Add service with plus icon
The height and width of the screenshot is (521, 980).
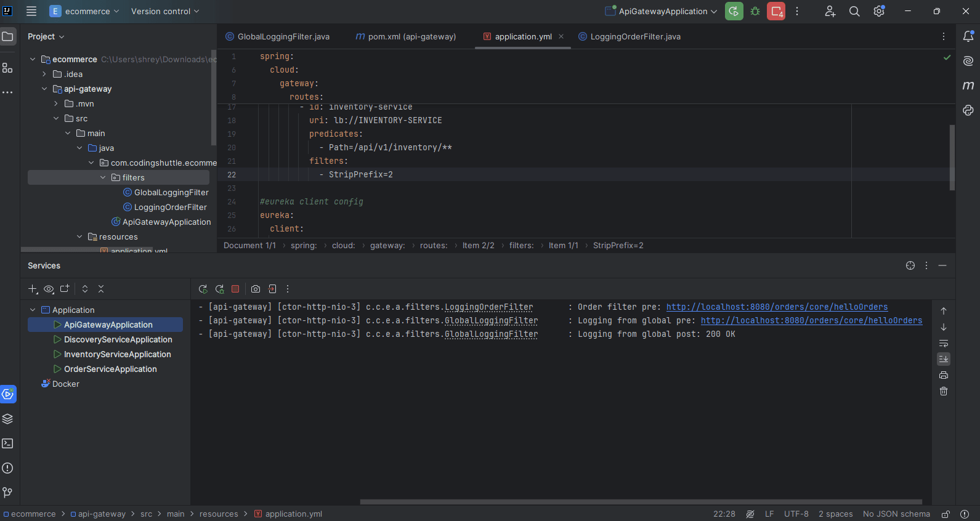tap(33, 289)
